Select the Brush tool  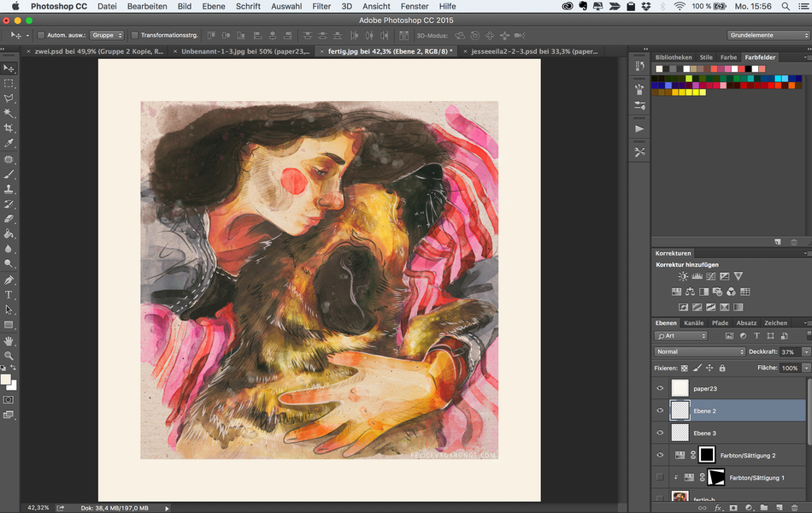pyautogui.click(x=9, y=174)
